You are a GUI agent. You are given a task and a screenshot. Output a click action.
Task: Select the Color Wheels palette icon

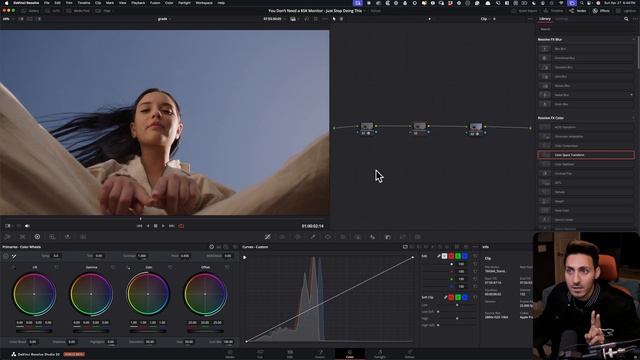point(37,237)
